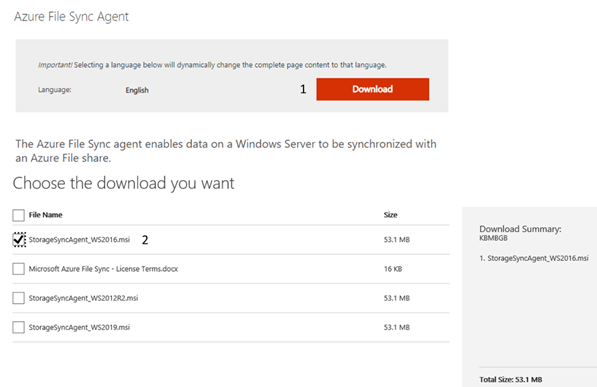Click the 16 KB size value
Viewport: 597px width, 387px height.
point(393,269)
